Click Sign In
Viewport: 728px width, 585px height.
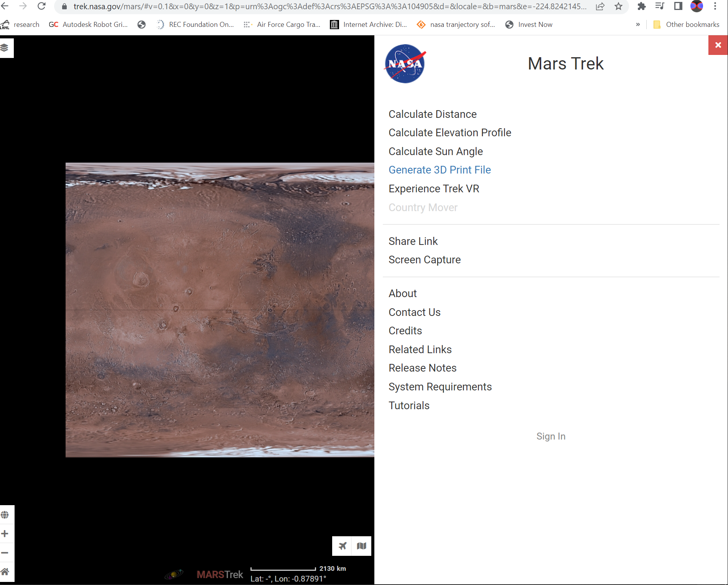pos(551,436)
